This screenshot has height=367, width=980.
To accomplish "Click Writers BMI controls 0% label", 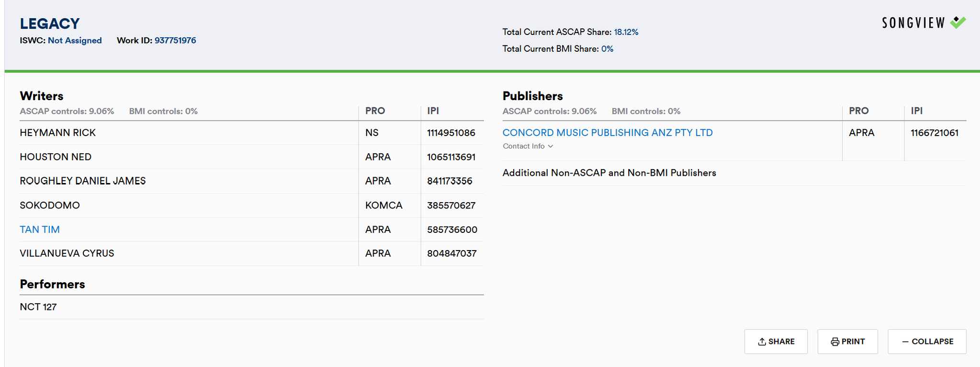I will pyautogui.click(x=163, y=111).
